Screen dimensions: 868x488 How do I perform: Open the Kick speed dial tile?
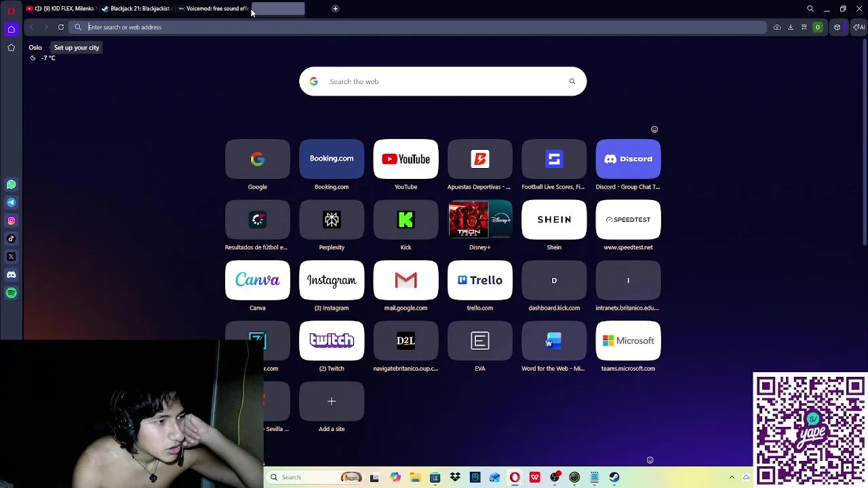[x=406, y=220]
